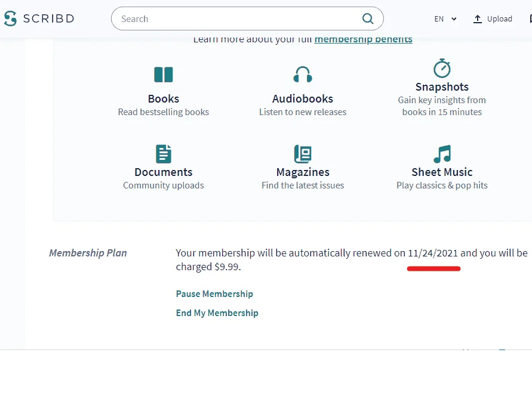Click the language dropdown chevron arrow
Screen dimensions: 532x396
click(x=454, y=19)
